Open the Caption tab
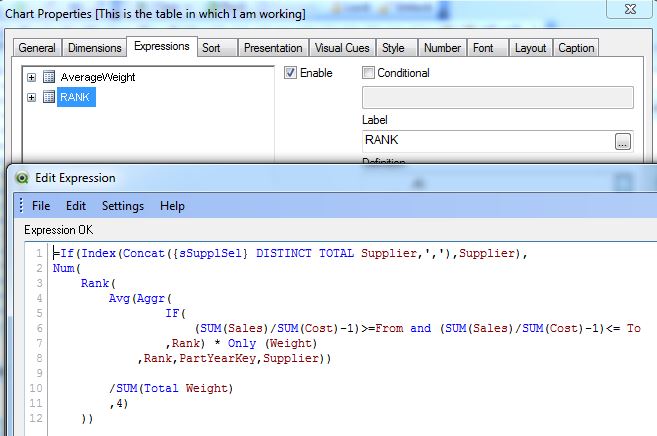 (576, 48)
